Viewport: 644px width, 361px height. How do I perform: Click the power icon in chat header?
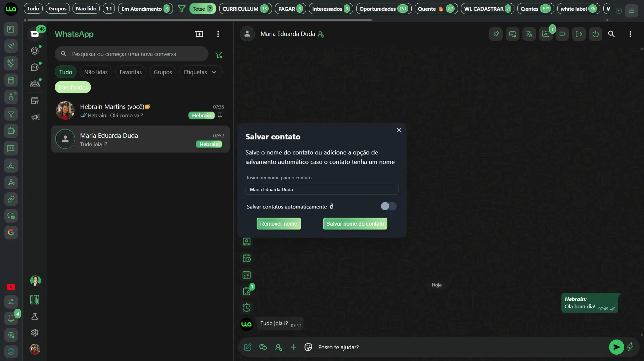click(595, 34)
